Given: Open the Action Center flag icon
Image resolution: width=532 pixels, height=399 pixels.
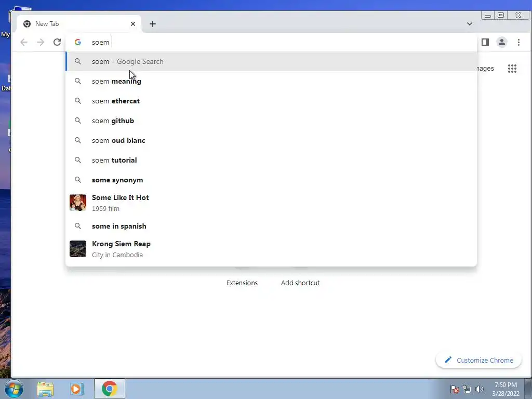Looking at the screenshot, I should point(455,389).
